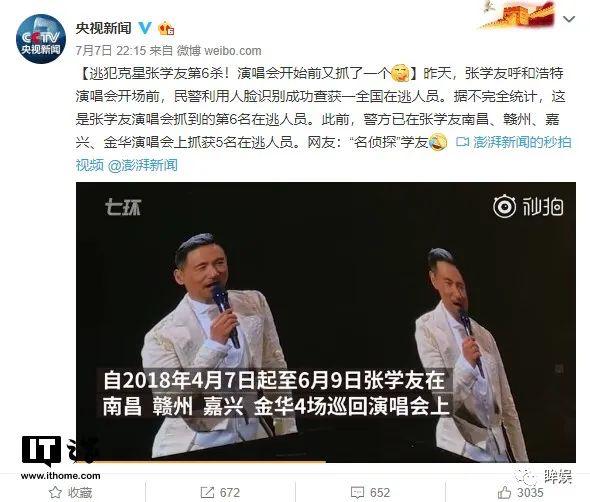
Task: Expand the post options chevron menu
Action: 569,19
